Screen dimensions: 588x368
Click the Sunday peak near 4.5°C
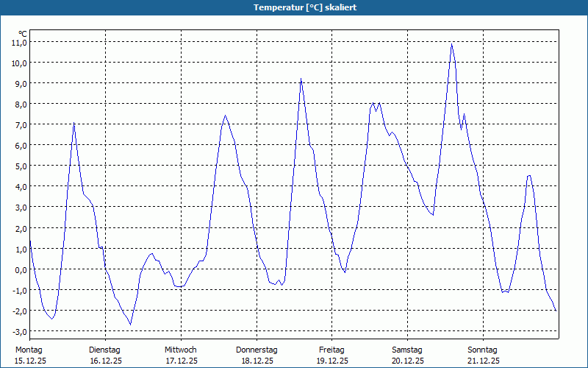click(528, 175)
